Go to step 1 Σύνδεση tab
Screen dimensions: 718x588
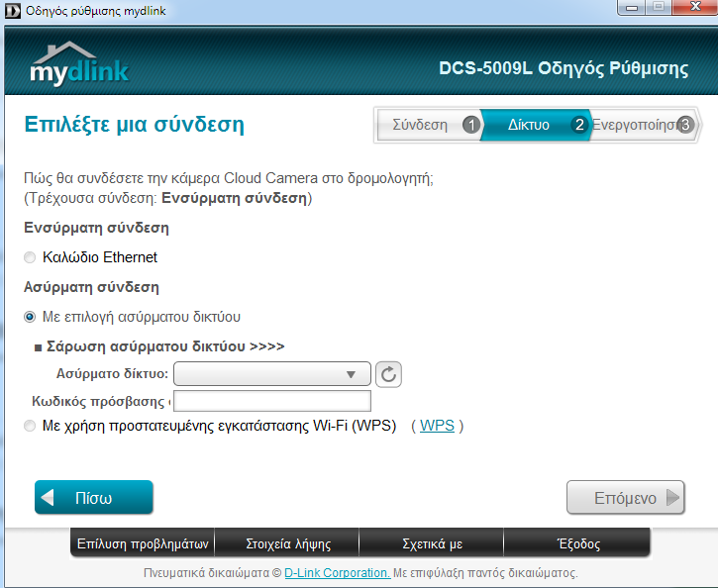pyautogui.click(x=429, y=125)
